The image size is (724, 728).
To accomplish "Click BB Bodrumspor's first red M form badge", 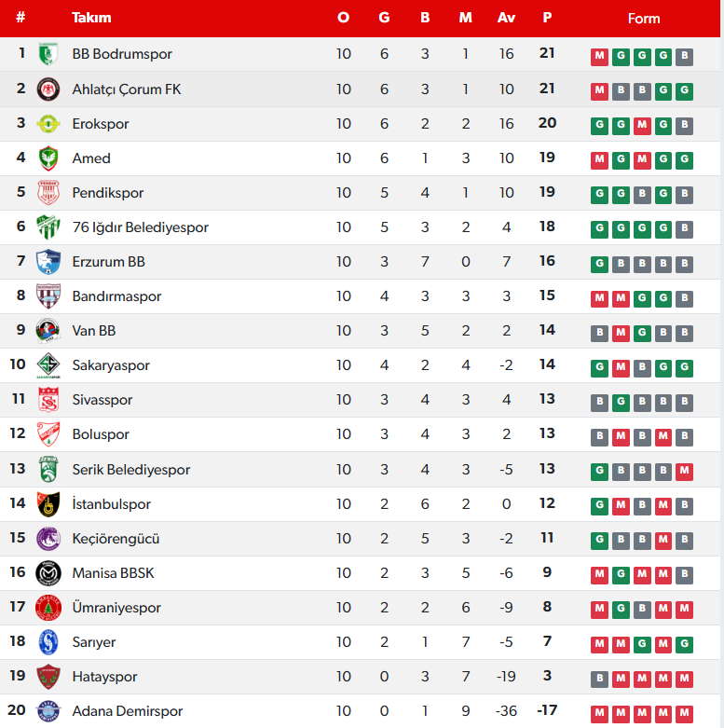I will 599,56.
